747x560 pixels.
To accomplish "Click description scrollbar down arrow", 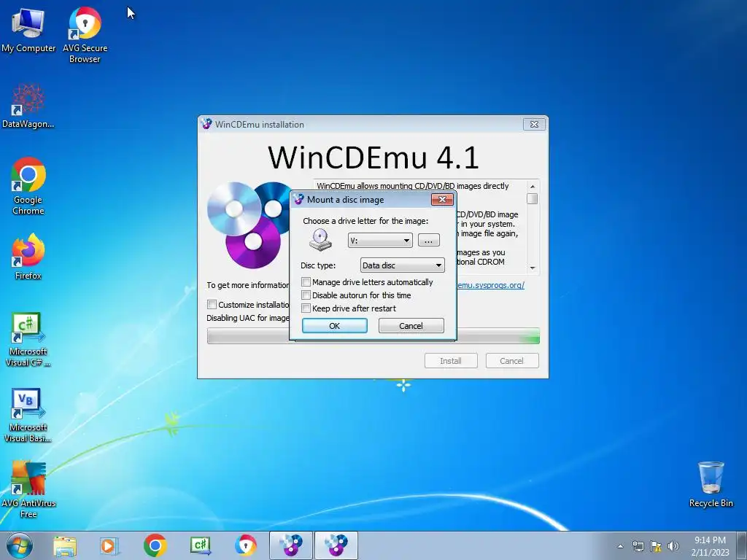I will (x=533, y=268).
